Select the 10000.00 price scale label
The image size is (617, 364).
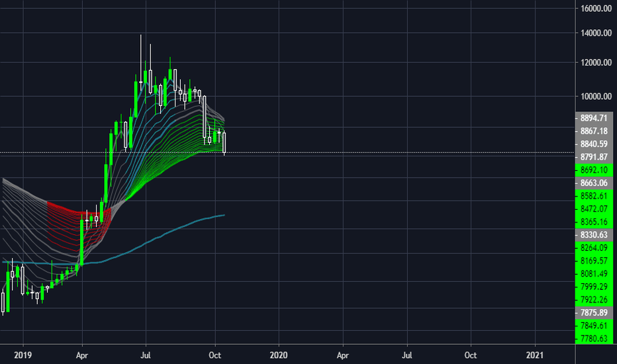tap(596, 97)
